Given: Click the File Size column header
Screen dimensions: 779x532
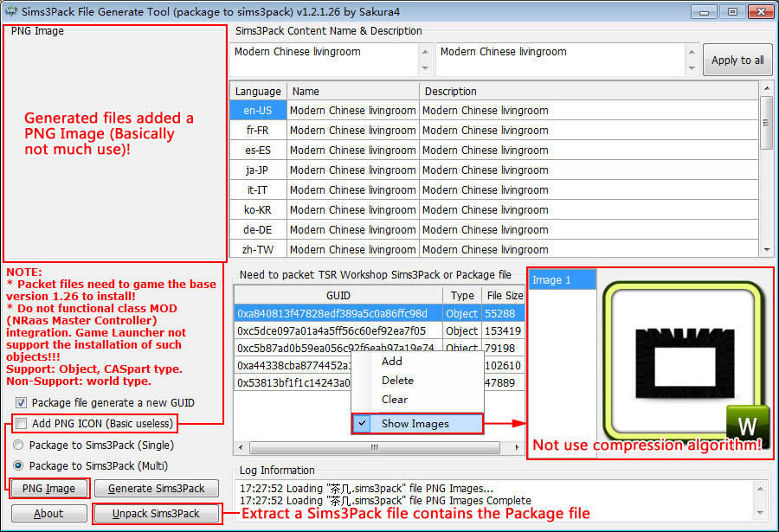Looking at the screenshot, I should [504, 296].
